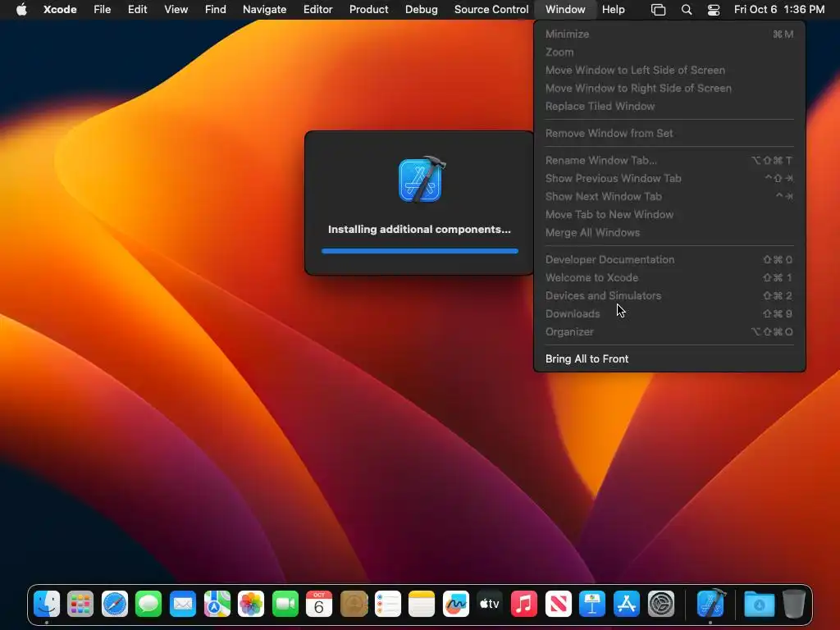The height and width of the screenshot is (630, 840).
Task: Open Finder from the Dock
Action: pyautogui.click(x=47, y=605)
